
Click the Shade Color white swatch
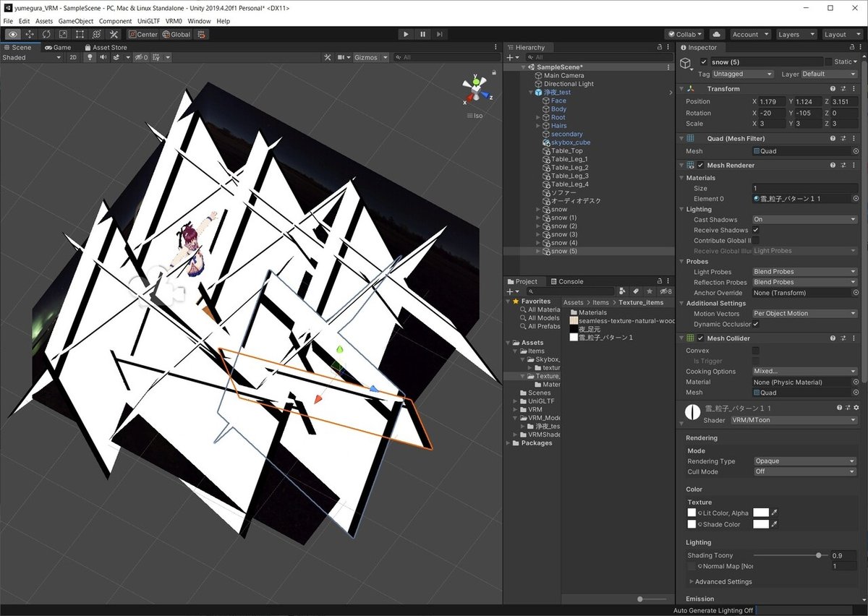click(x=761, y=524)
